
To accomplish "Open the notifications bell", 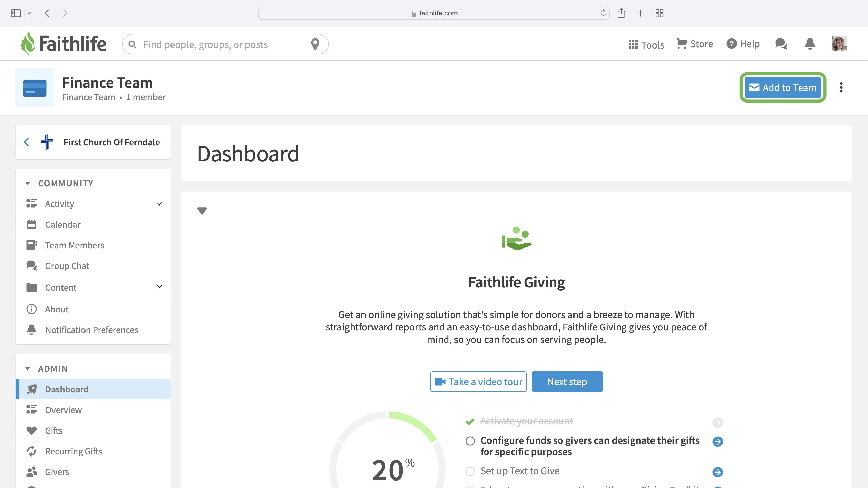I will click(810, 44).
